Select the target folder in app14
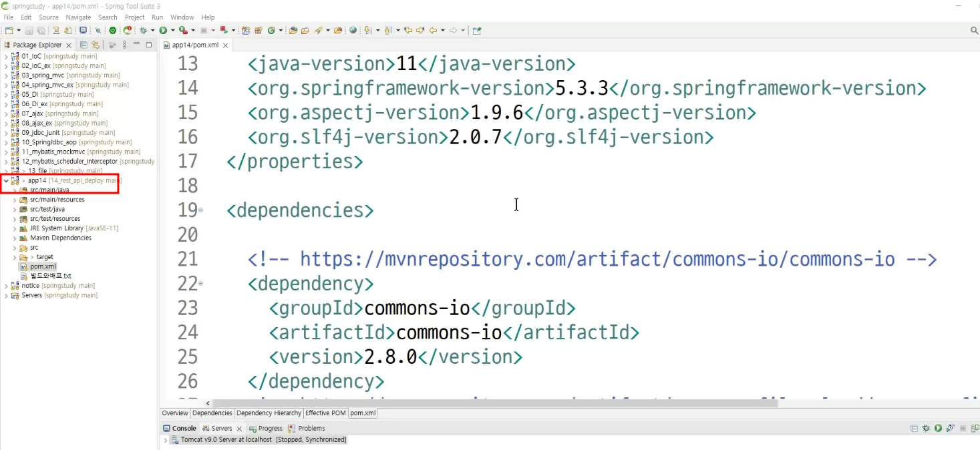The width and height of the screenshot is (980, 450). [44, 257]
